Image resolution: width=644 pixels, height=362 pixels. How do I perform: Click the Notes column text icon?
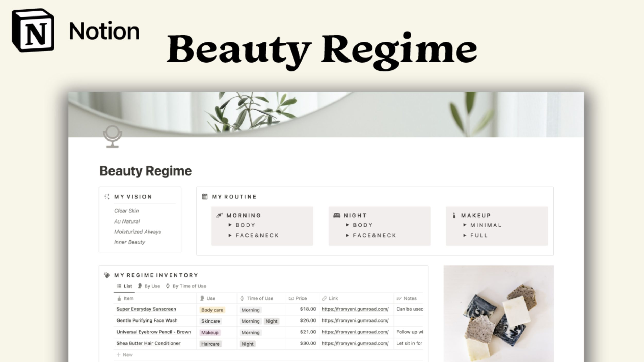399,298
